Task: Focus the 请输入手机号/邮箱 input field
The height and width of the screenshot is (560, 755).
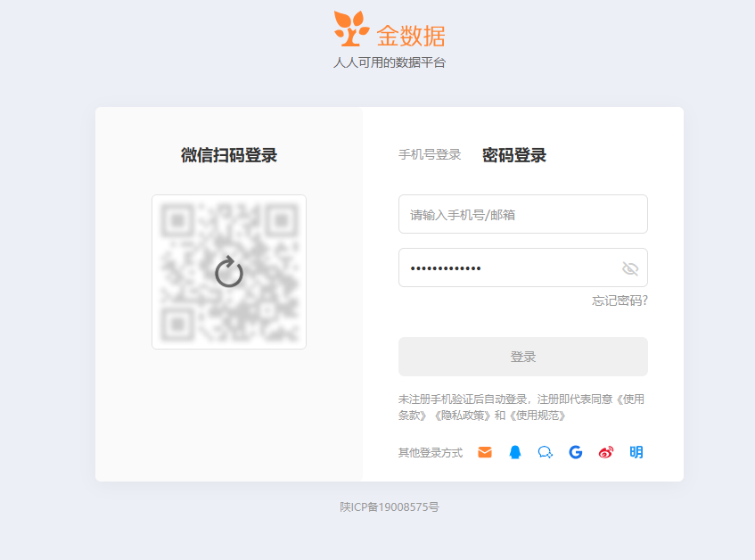Action: click(x=523, y=214)
